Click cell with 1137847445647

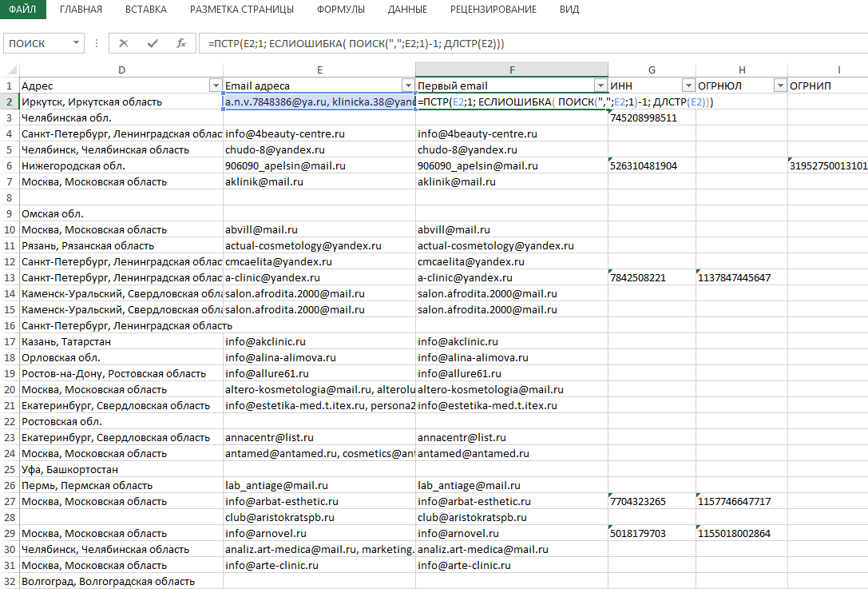(742, 277)
